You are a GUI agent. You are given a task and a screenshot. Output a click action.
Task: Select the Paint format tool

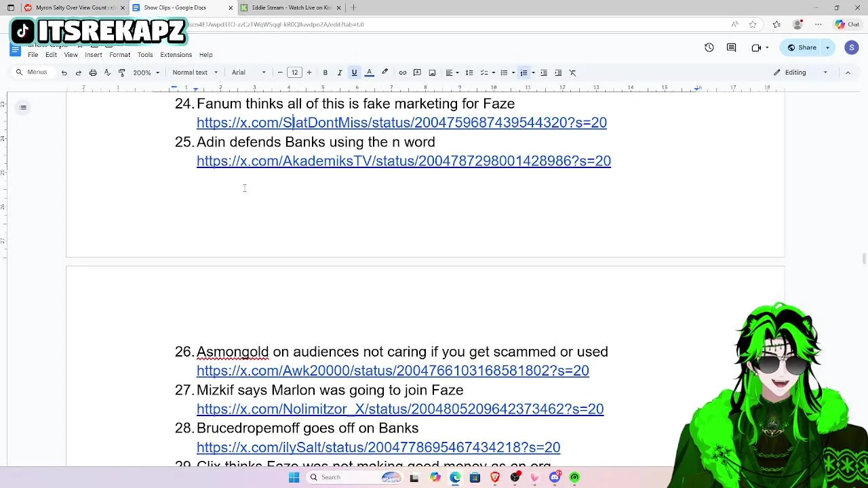click(x=121, y=73)
